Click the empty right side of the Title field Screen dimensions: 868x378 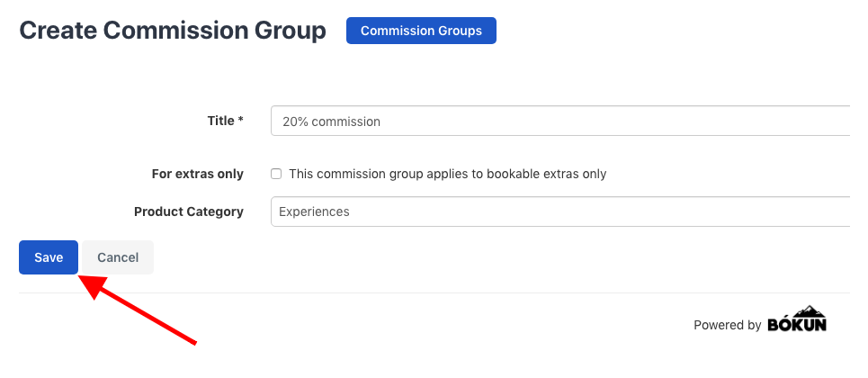point(665,121)
